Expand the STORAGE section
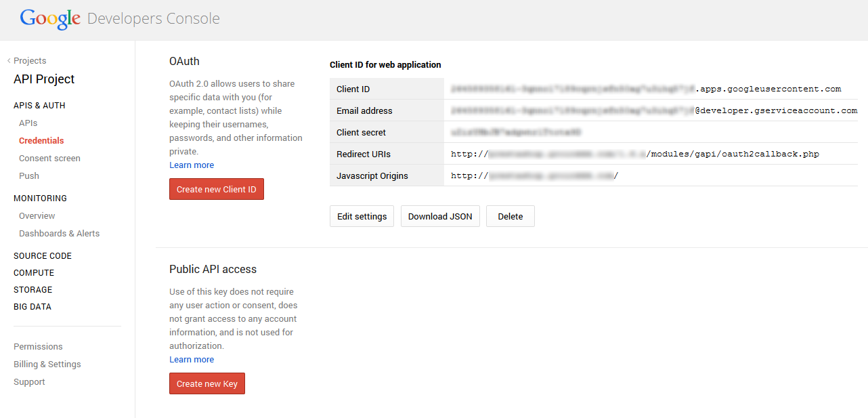Image resolution: width=868 pixels, height=418 pixels. click(x=32, y=290)
